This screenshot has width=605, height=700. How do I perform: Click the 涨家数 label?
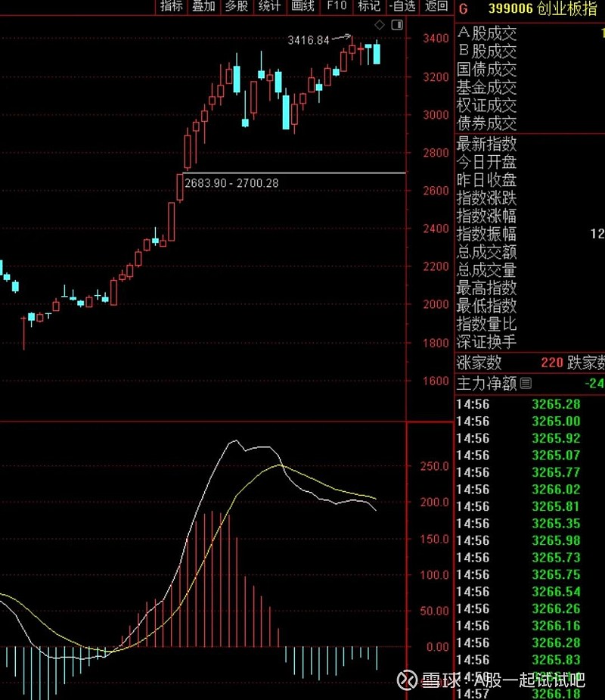click(x=479, y=362)
